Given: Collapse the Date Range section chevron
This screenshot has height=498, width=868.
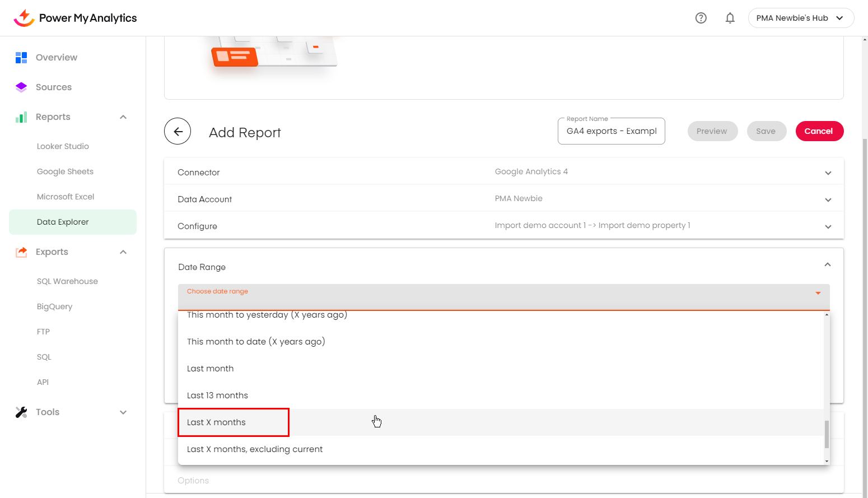Looking at the screenshot, I should point(827,264).
